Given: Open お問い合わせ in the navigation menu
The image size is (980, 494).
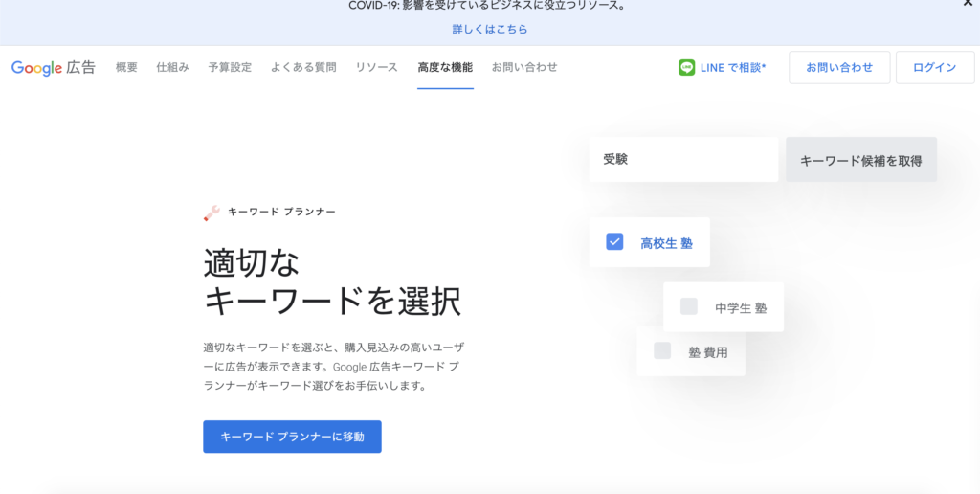Looking at the screenshot, I should (524, 67).
